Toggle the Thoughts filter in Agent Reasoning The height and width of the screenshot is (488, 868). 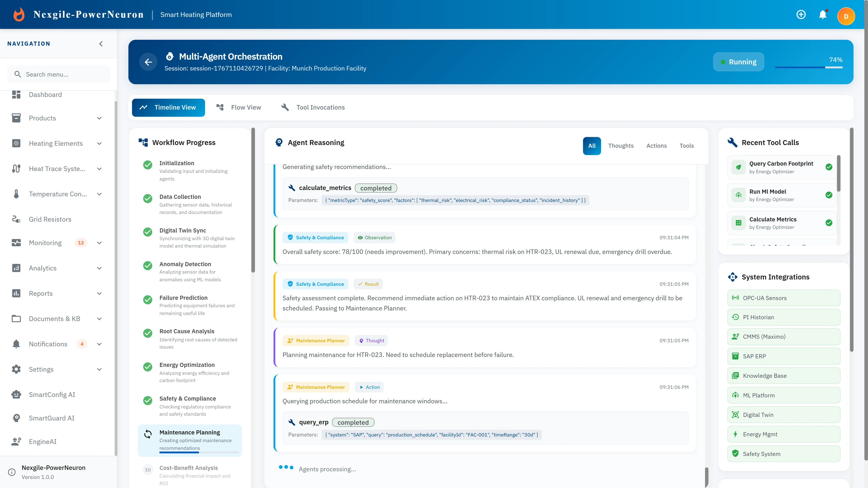click(x=621, y=145)
